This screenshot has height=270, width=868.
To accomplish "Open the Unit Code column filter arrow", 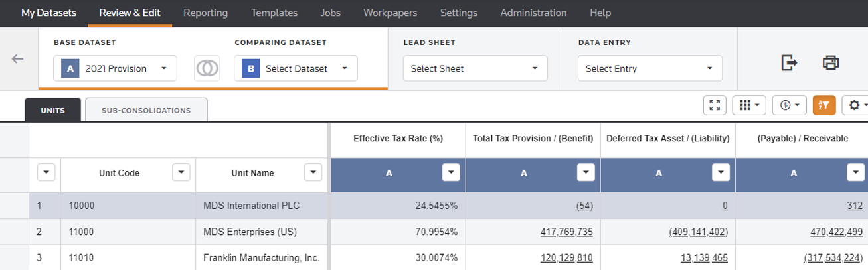I will tap(181, 172).
